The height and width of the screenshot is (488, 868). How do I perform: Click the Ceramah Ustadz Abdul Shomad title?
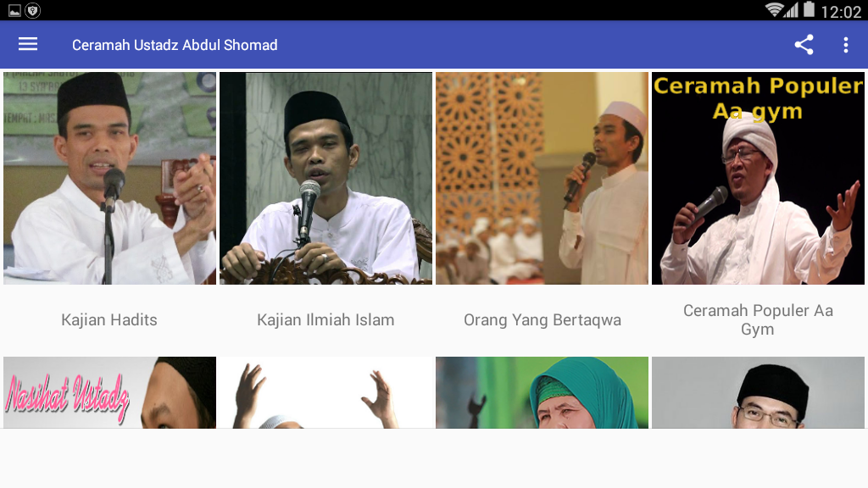click(x=175, y=45)
